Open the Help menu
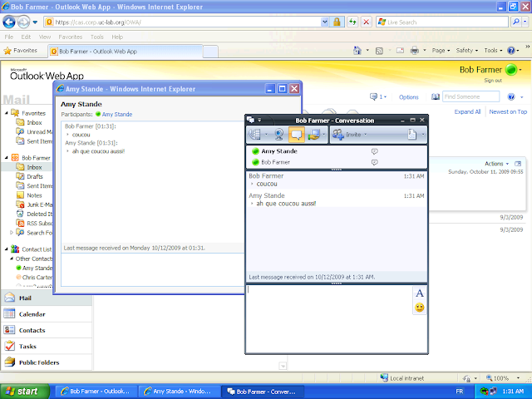This screenshot has width=532, height=399. click(117, 37)
